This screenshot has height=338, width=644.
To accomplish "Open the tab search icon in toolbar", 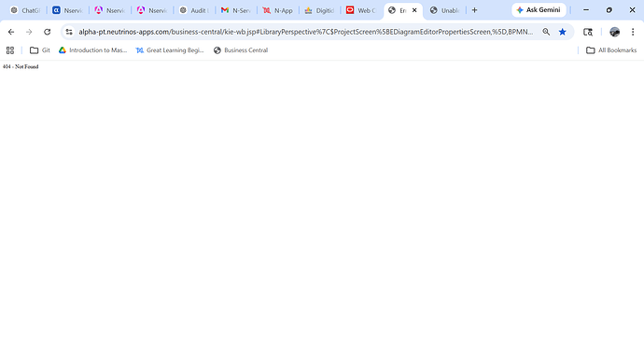I will (x=588, y=32).
